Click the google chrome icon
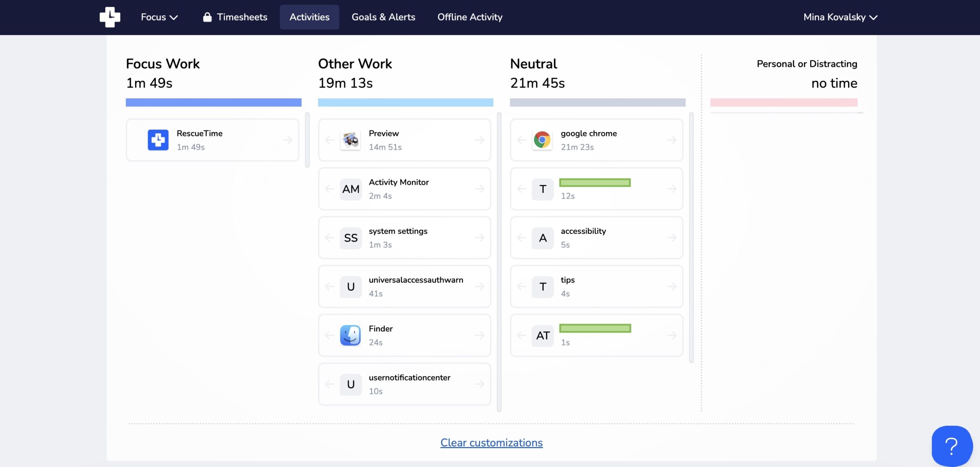The image size is (980, 467). point(542,140)
